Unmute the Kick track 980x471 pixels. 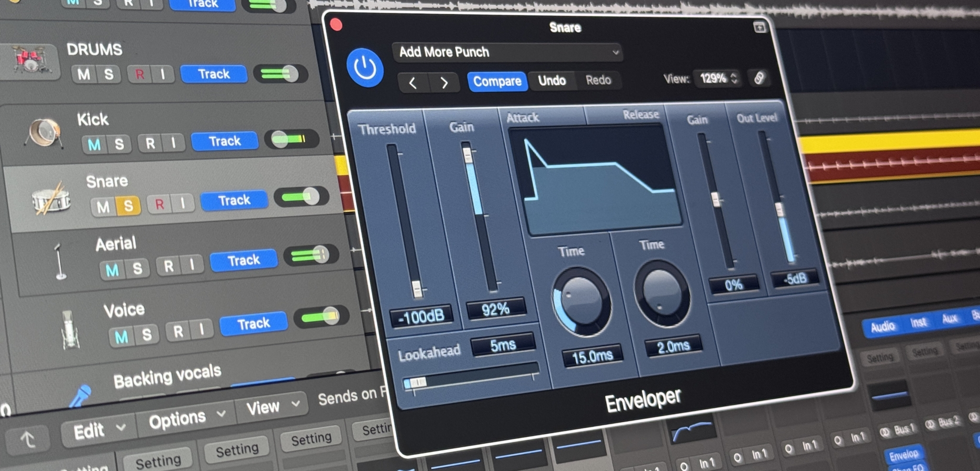pyautogui.click(x=94, y=145)
